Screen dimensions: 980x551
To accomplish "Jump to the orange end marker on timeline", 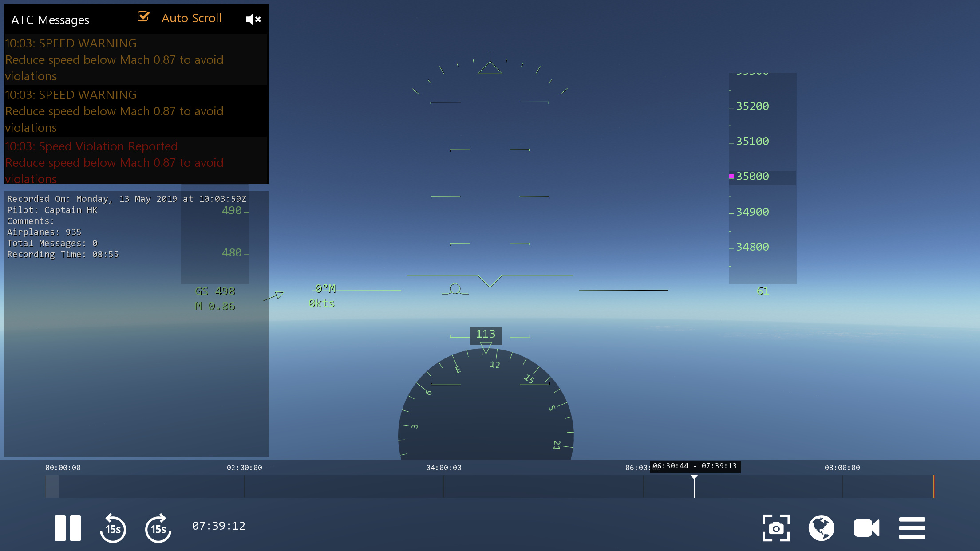I will tap(933, 487).
